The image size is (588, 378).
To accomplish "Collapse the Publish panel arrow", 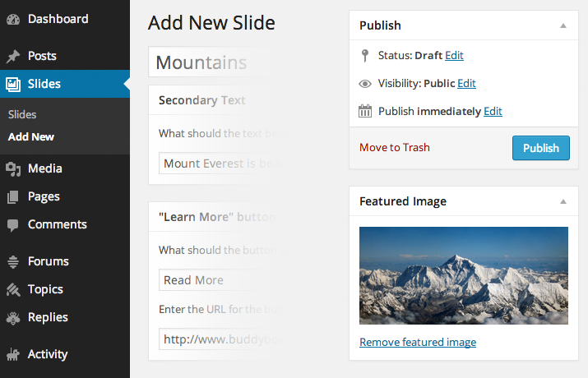I will click(x=563, y=25).
